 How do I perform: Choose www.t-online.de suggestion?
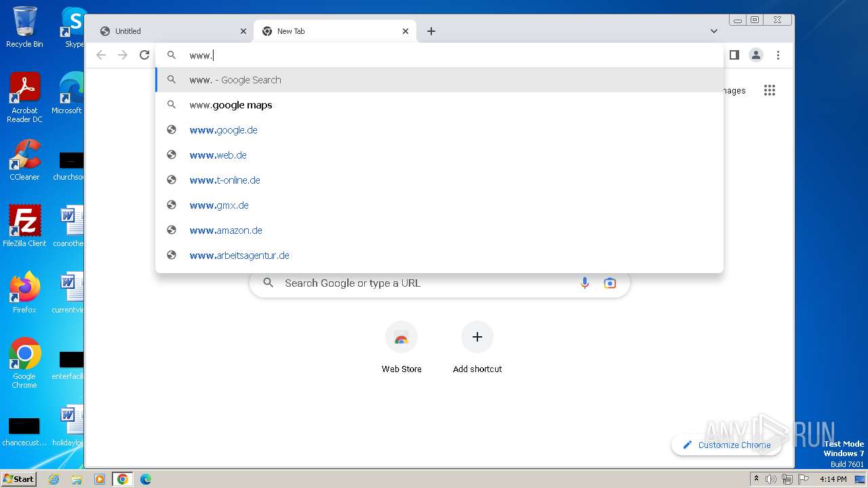coord(439,180)
